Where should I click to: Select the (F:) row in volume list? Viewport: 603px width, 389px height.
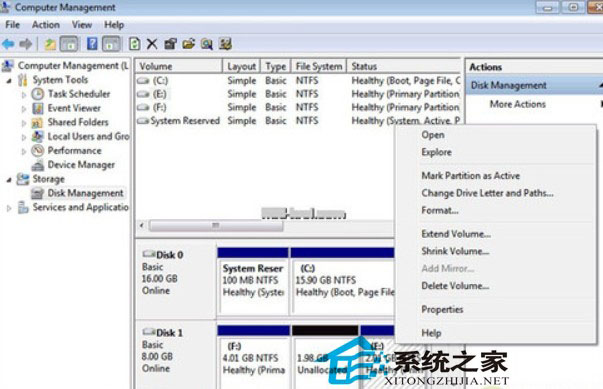[x=298, y=108]
